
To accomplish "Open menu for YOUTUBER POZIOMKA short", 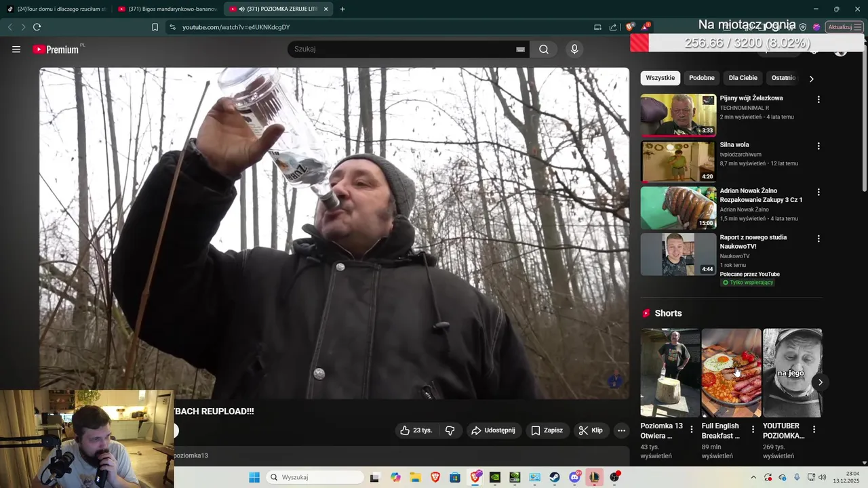I will tap(814, 429).
